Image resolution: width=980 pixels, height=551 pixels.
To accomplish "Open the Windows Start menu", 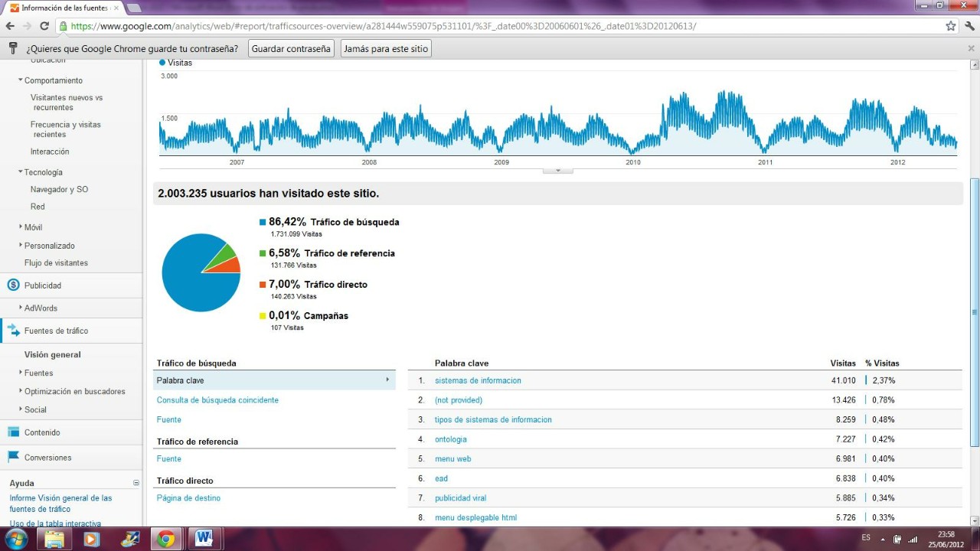I will 15,538.
